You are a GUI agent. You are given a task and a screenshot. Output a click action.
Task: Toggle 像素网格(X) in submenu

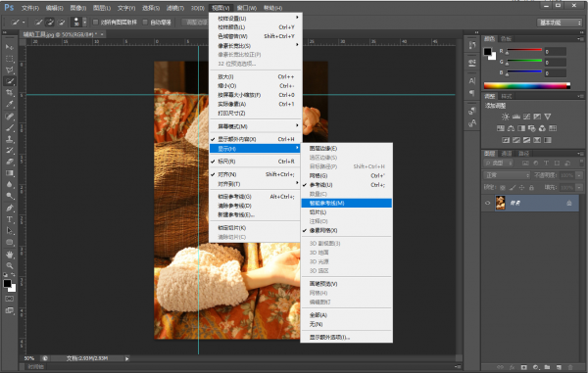(x=347, y=231)
